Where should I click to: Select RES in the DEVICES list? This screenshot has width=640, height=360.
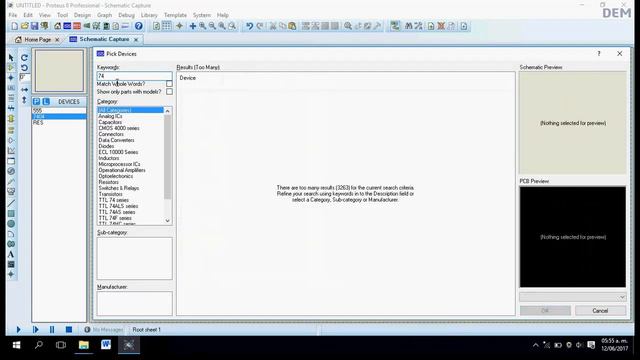59,122
